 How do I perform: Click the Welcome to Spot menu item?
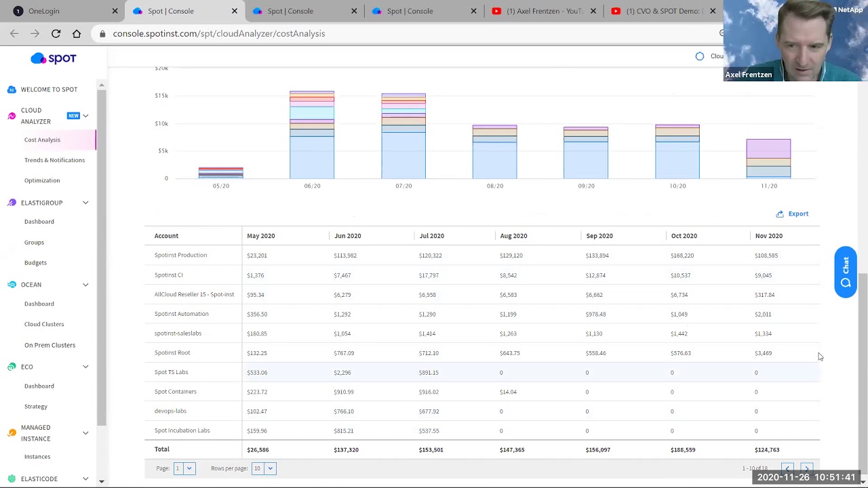tap(49, 89)
